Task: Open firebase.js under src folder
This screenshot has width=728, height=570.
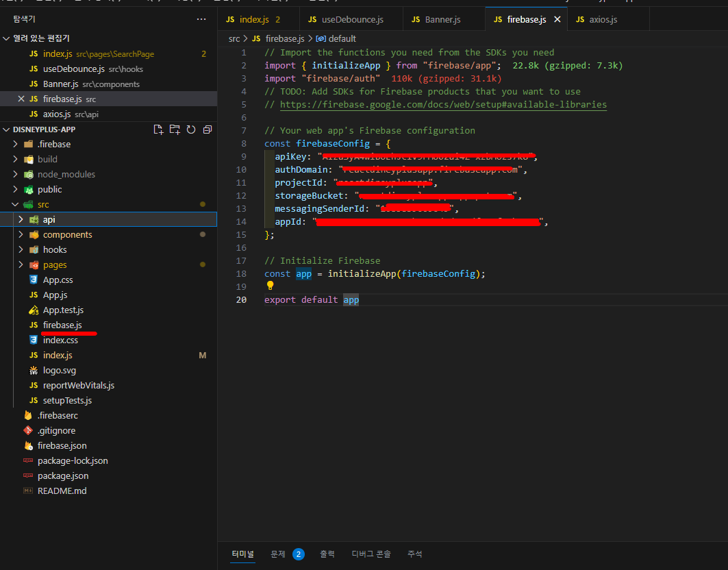Action: click(109, 325)
